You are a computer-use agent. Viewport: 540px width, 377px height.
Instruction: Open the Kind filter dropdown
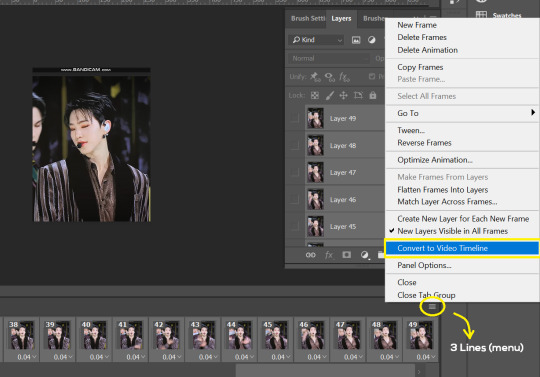[x=316, y=40]
